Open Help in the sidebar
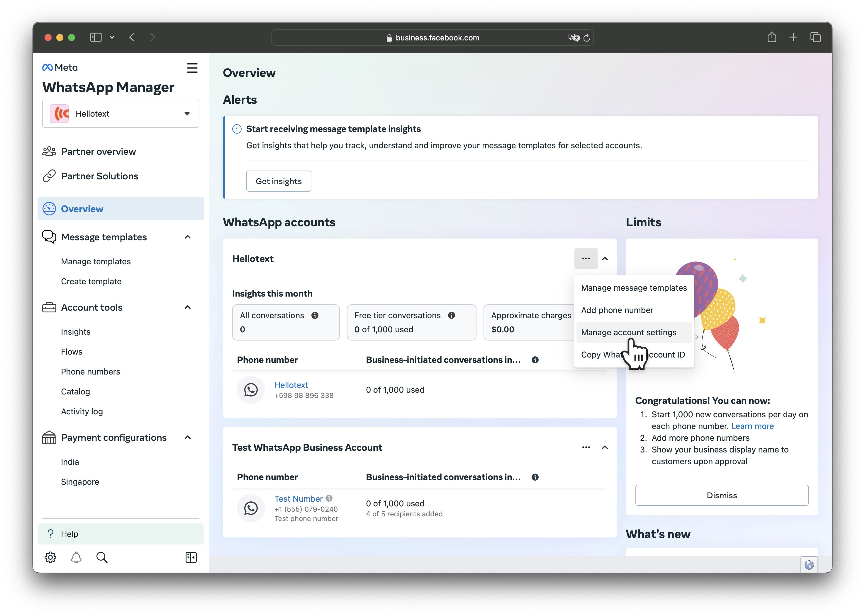The image size is (865, 616). point(121,534)
